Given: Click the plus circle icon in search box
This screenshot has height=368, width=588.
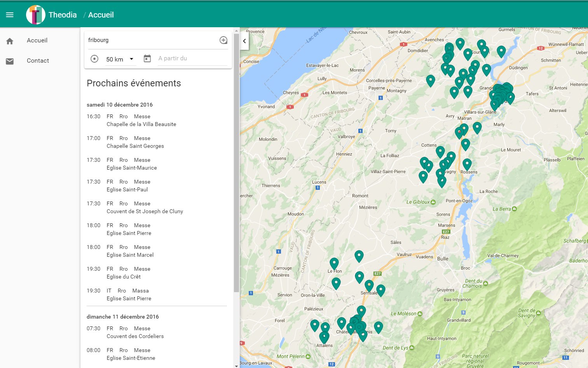Looking at the screenshot, I should click(x=223, y=40).
